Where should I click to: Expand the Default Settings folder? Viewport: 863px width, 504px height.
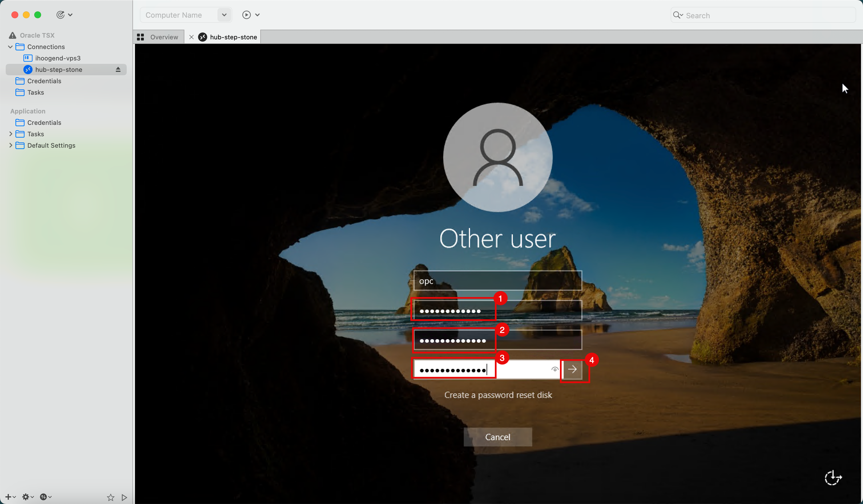(x=10, y=145)
